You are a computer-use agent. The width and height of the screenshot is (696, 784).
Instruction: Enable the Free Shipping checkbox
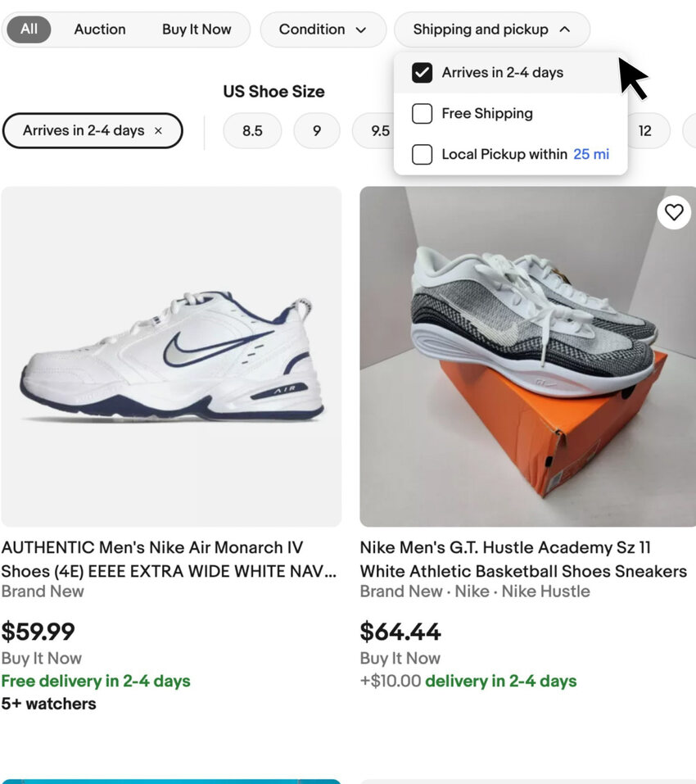[422, 114]
